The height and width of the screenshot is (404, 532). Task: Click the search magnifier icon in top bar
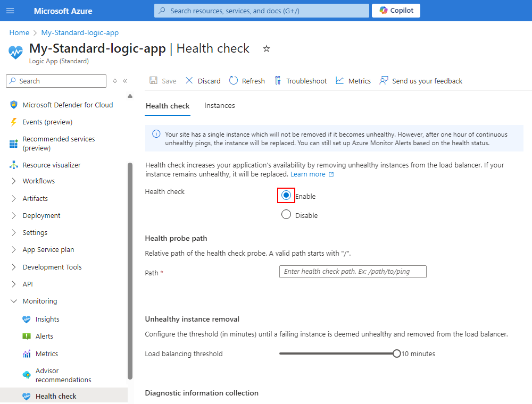point(162,11)
